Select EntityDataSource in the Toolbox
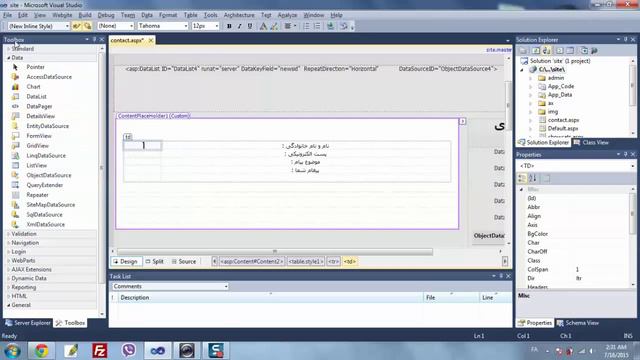Image resolution: width=640 pixels, height=360 pixels. (47, 126)
